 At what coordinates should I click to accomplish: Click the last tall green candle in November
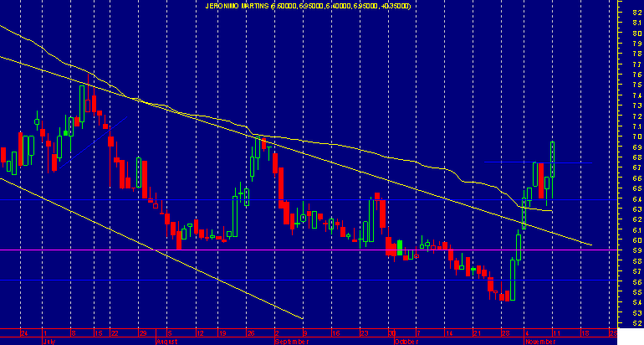[552, 160]
